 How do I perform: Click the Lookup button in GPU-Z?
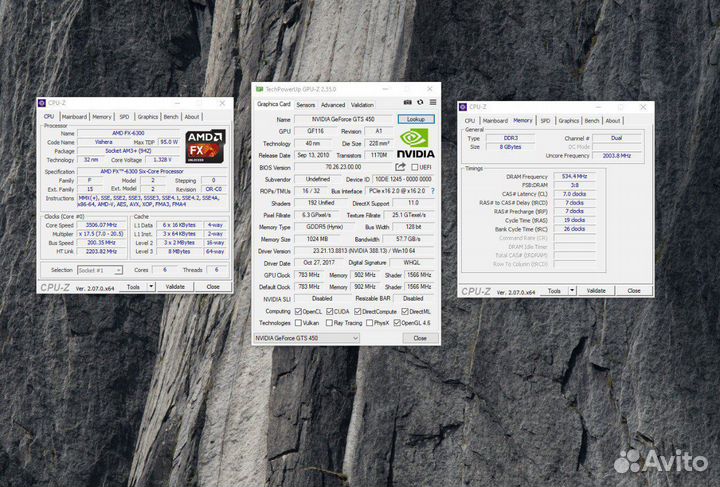[416, 119]
